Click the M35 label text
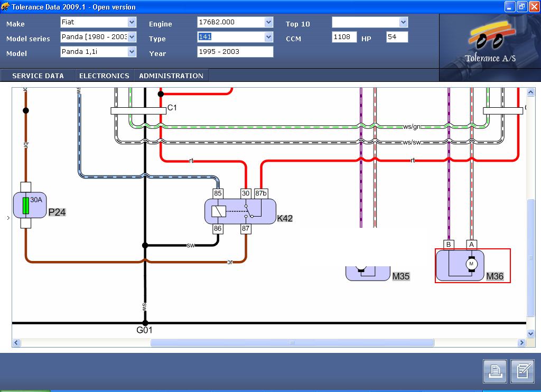This screenshot has width=541, height=392. pyautogui.click(x=401, y=276)
